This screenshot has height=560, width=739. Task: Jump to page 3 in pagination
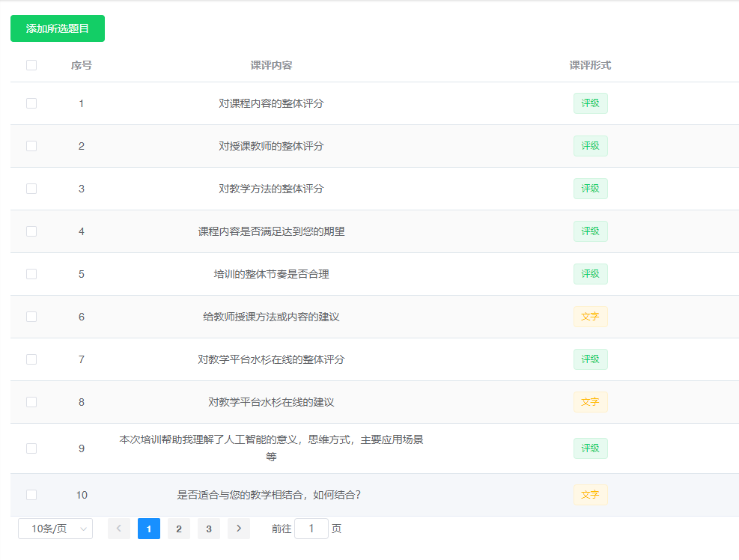(208, 529)
